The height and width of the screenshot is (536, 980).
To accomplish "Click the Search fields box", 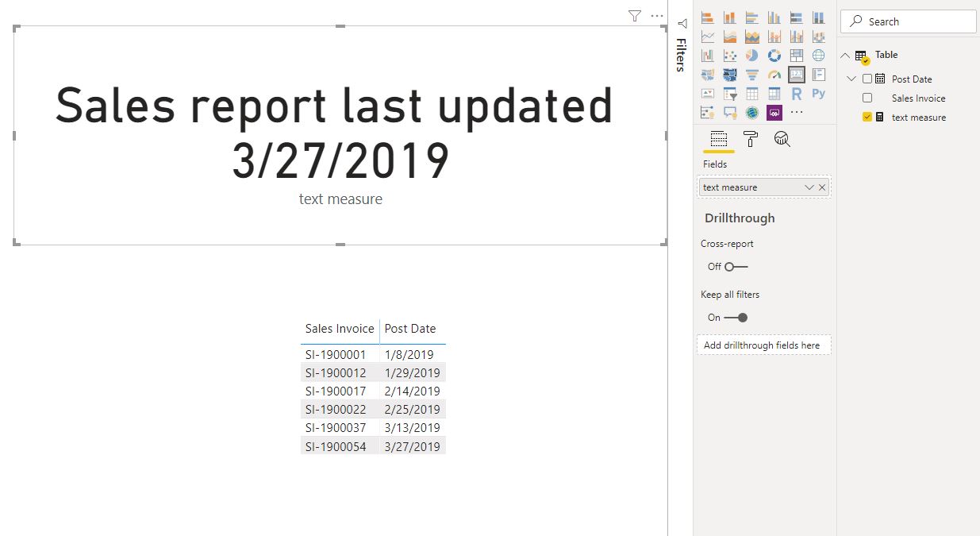I will [908, 21].
